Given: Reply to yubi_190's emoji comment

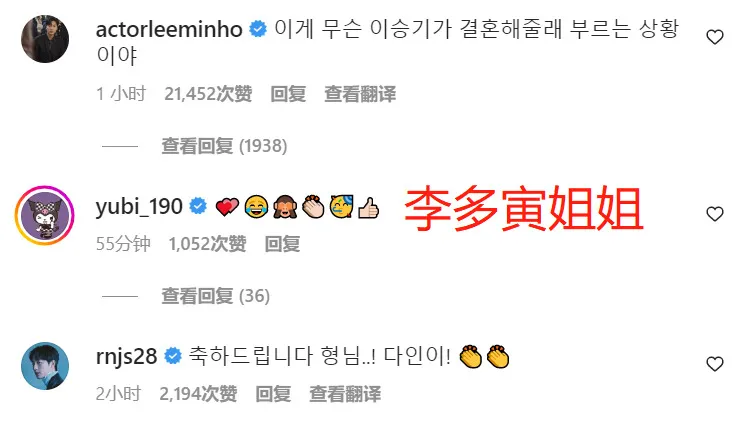Looking at the screenshot, I should tap(282, 244).
